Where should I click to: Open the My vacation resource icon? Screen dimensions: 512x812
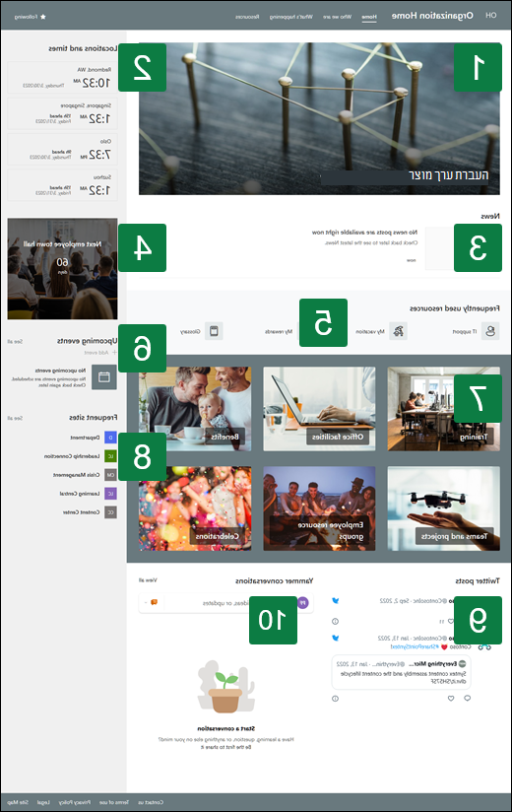(398, 331)
